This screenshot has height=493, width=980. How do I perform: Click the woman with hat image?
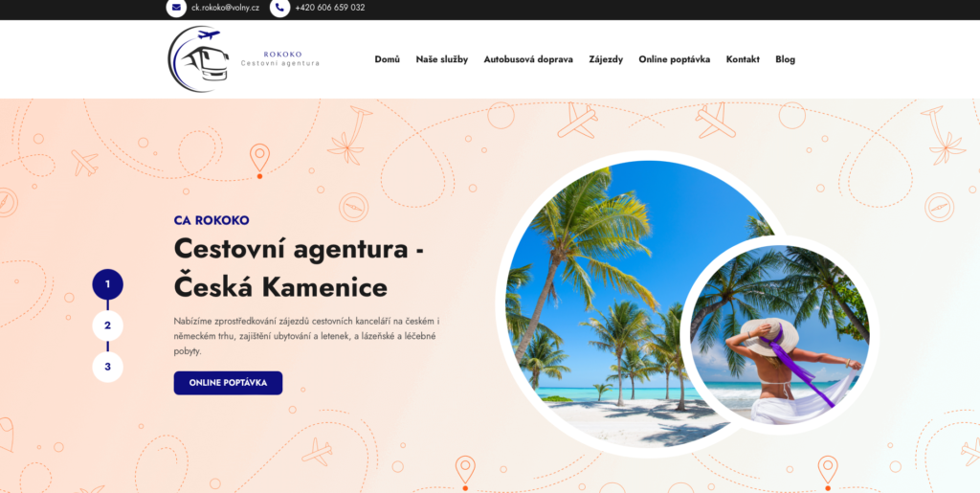pyautogui.click(x=779, y=335)
